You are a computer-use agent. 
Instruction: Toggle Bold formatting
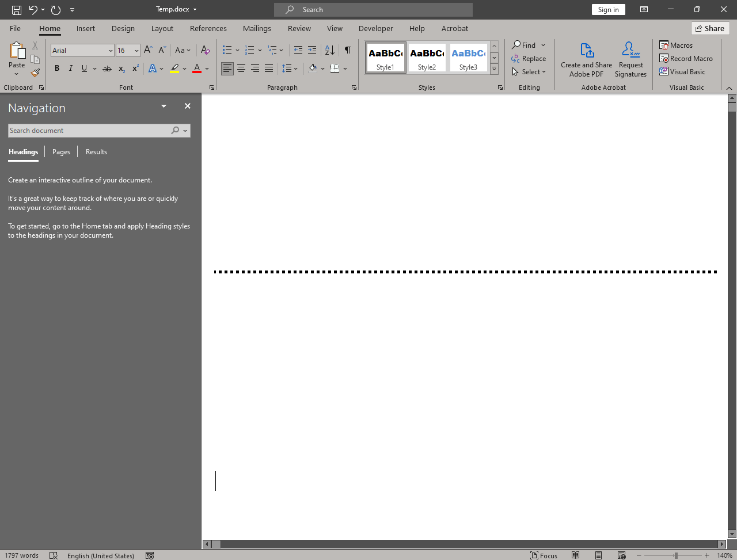click(57, 68)
